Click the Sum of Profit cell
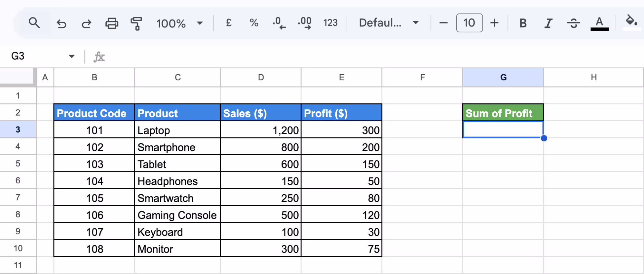This screenshot has height=274, width=644. pyautogui.click(x=503, y=113)
